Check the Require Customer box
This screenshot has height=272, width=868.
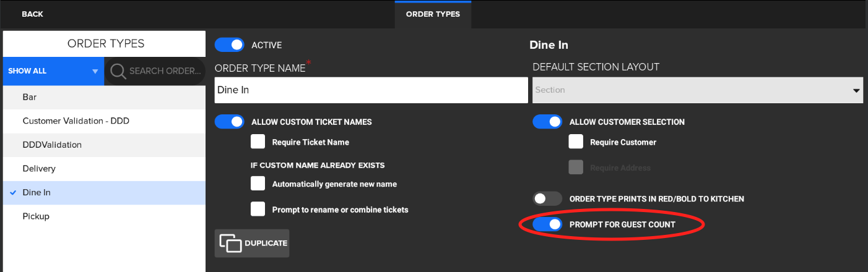pos(576,142)
